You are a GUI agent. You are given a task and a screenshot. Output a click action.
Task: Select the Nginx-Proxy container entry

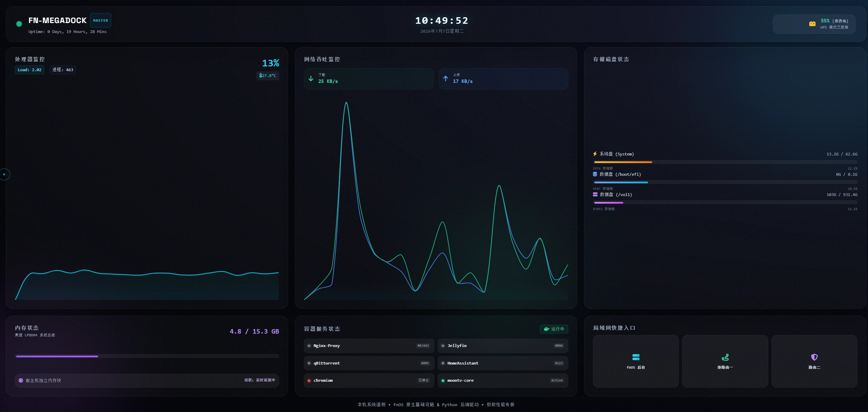coord(369,346)
